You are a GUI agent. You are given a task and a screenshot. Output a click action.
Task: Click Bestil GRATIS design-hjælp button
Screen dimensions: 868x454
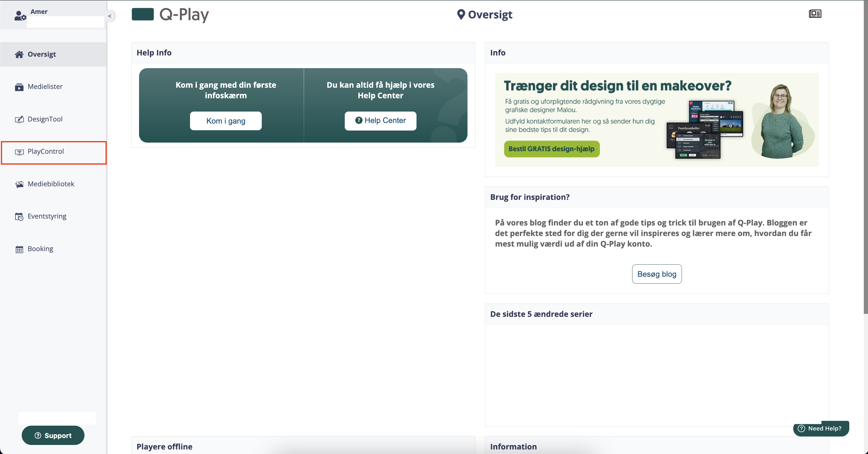[552, 149]
